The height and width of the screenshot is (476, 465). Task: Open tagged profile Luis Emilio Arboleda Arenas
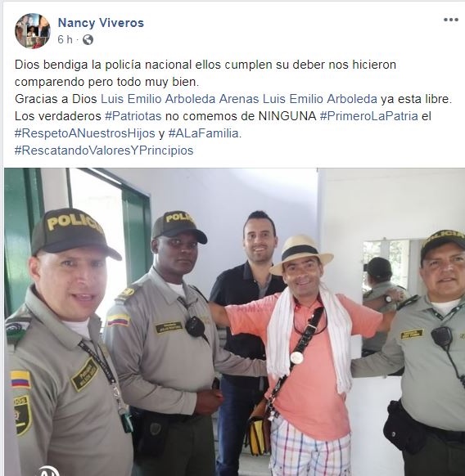coord(179,99)
